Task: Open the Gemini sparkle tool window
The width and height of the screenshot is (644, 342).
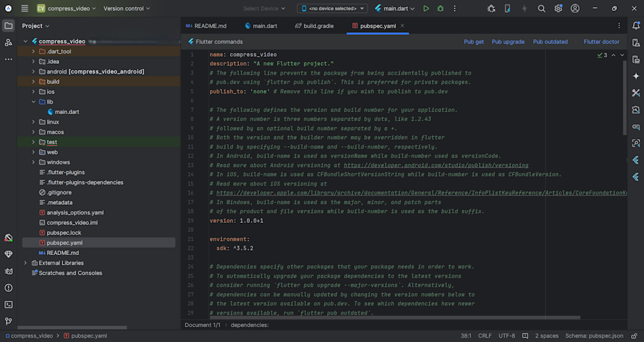Action: pos(636,76)
